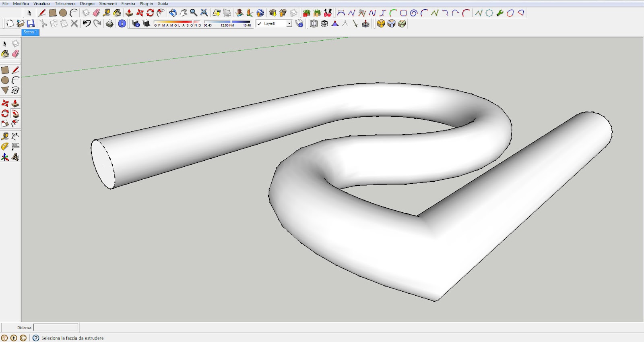Open the Plug-in menu
This screenshot has width=644, height=342.
(146, 4)
